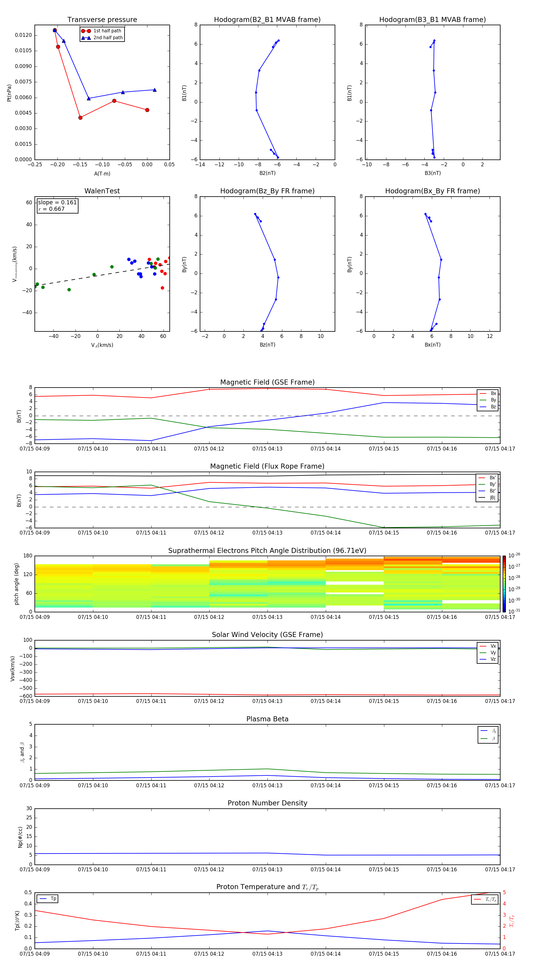Click the Bx' legend entry in Flux Rope plot
Screen dimensions: 535x980
(487, 478)
